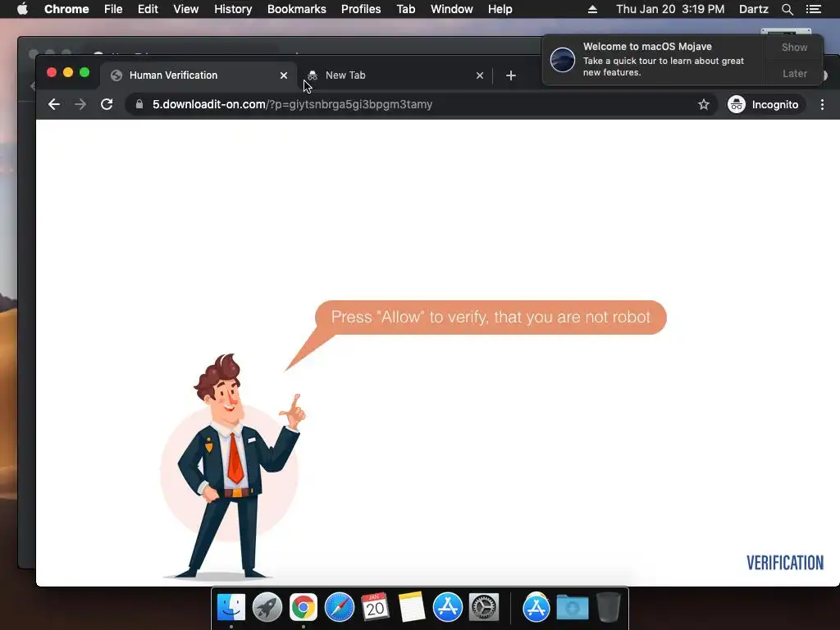
Task: Open the Chrome application menu
Action: coord(66,9)
